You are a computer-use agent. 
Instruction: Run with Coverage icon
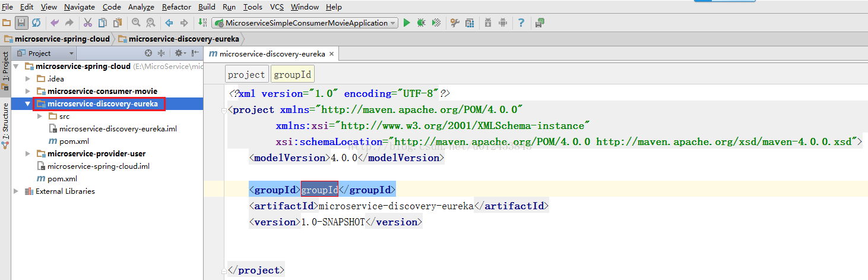[436, 23]
